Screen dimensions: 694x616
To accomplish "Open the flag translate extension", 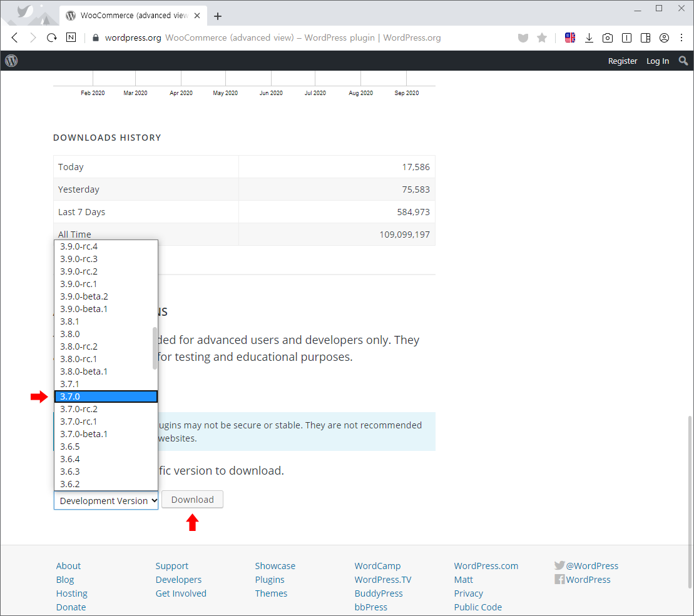I will (570, 38).
